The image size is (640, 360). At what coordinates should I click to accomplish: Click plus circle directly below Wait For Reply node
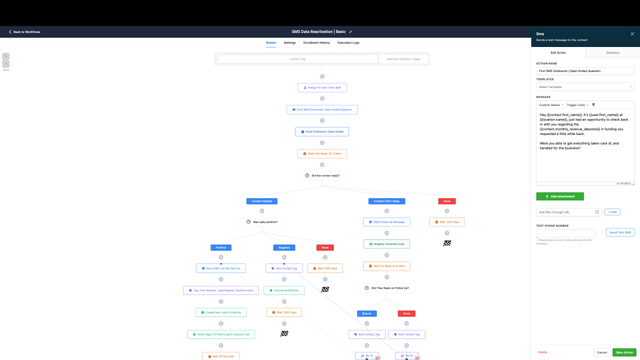click(387, 278)
